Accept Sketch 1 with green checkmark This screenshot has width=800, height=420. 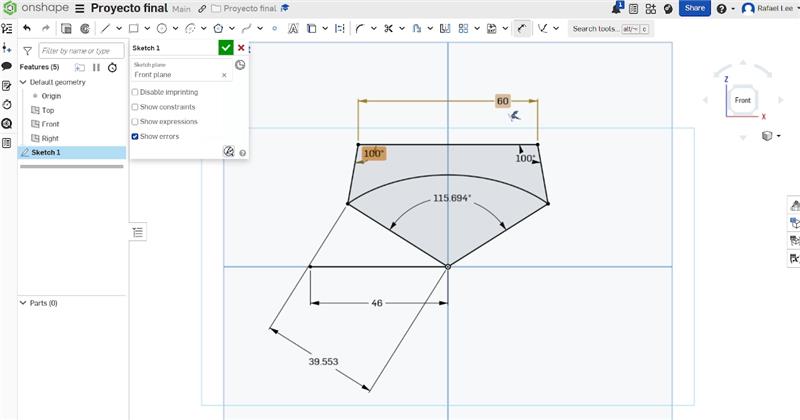[x=226, y=47]
